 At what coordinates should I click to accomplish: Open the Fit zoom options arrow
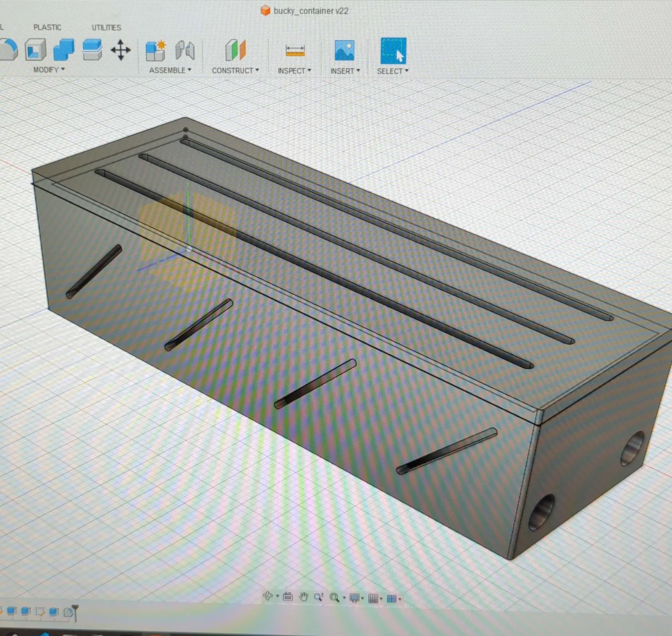click(x=344, y=598)
